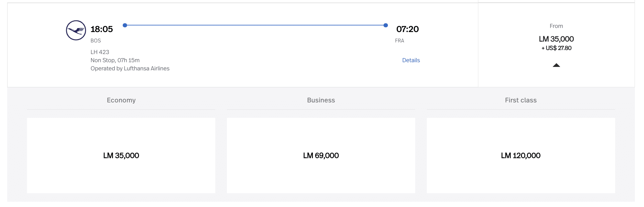
Task: Click the FRA destination airport code
Action: 400,41
